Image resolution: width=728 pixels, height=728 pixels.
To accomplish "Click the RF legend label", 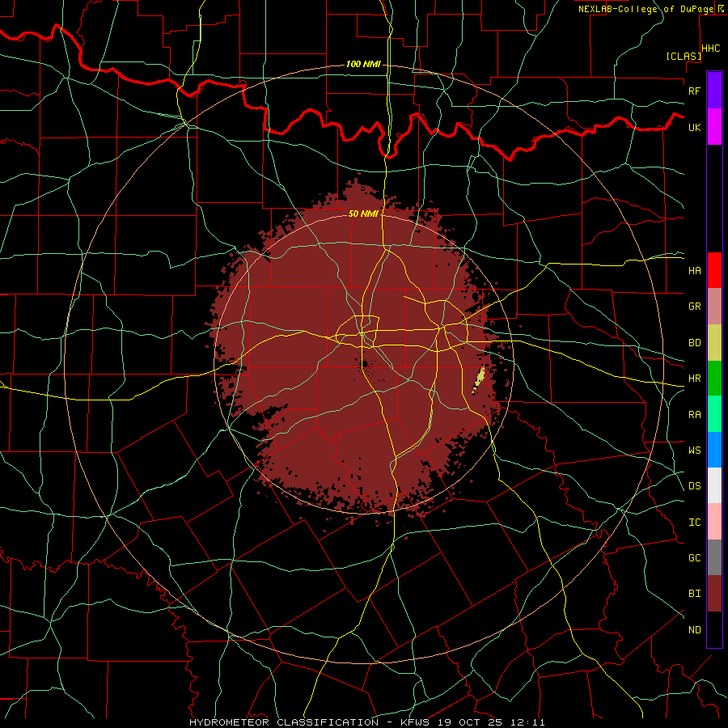I will pos(695,91).
